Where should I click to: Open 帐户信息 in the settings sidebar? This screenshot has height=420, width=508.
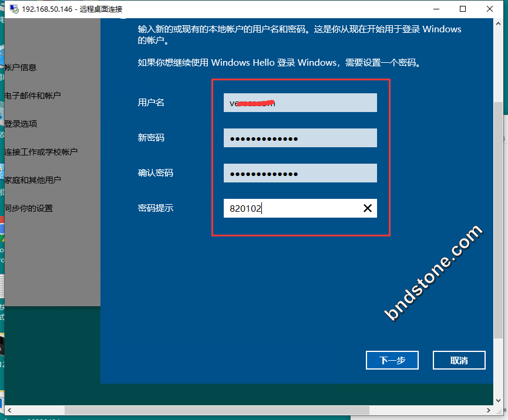[21, 67]
